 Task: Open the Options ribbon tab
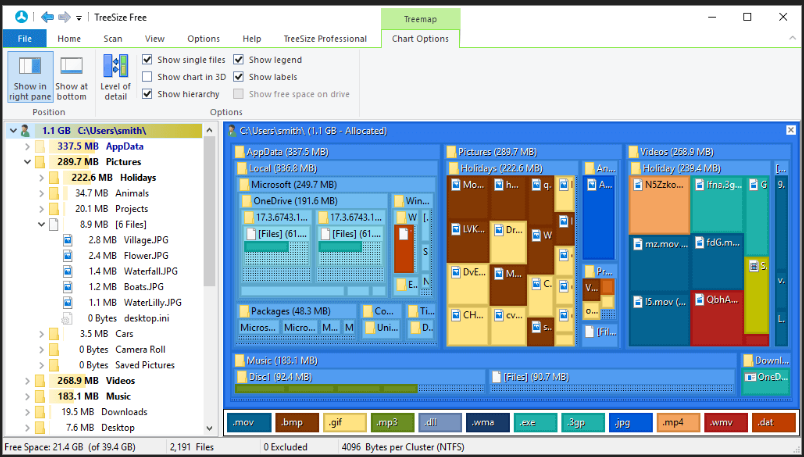pos(204,38)
